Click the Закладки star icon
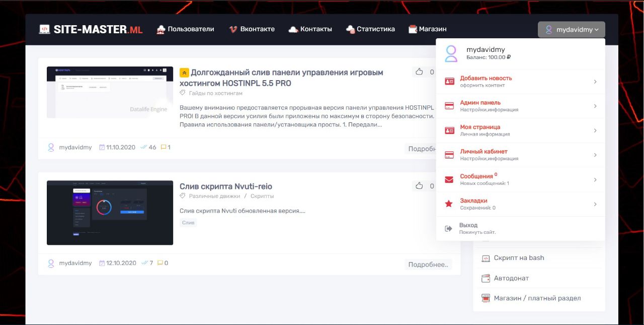 449,204
